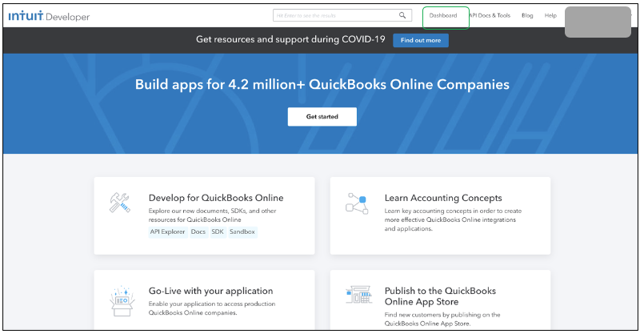Viewport: 644px width, 334px height.
Task: Click the Go-Live box icon
Action: (x=122, y=301)
